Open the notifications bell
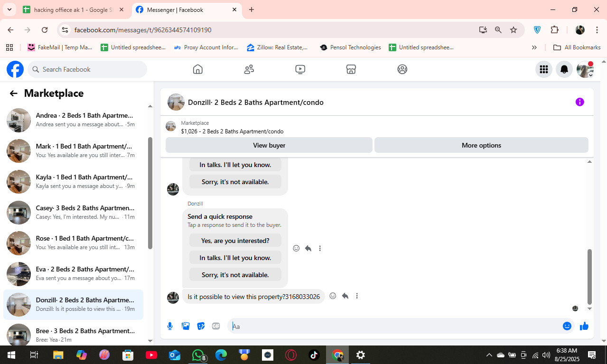This screenshot has width=607, height=364. coord(564,69)
